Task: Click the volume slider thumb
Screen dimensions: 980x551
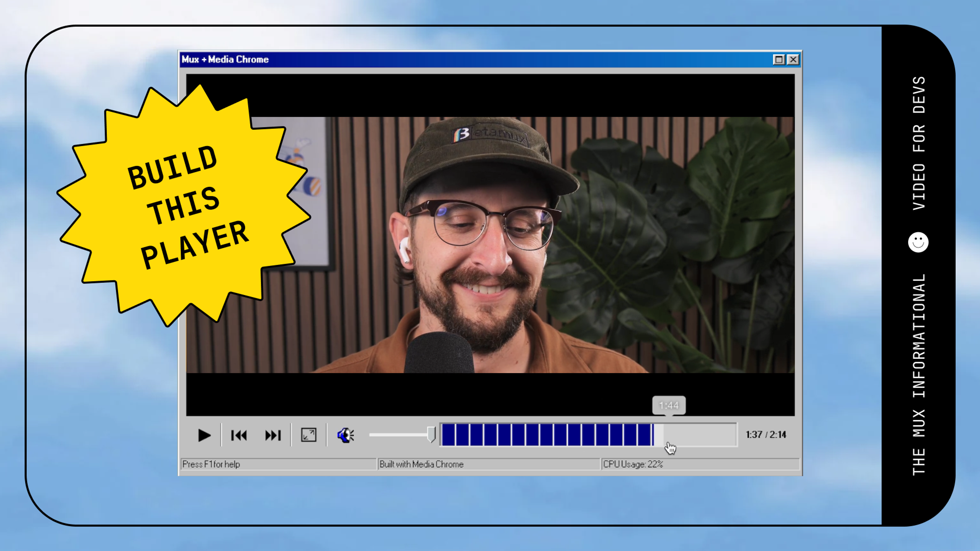Action: [431, 434]
